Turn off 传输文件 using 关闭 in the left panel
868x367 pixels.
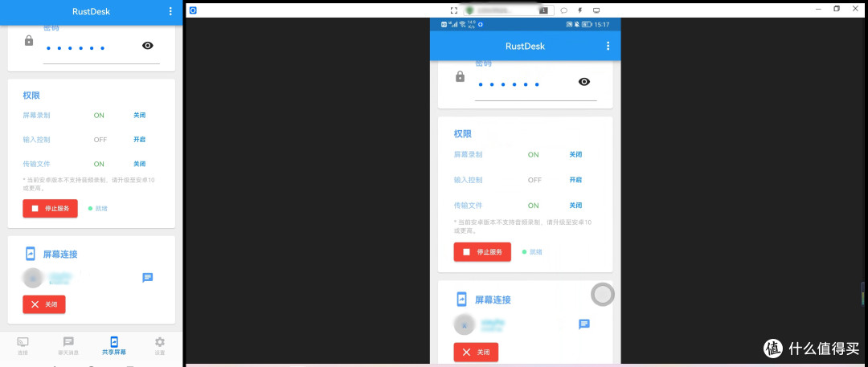(x=140, y=164)
